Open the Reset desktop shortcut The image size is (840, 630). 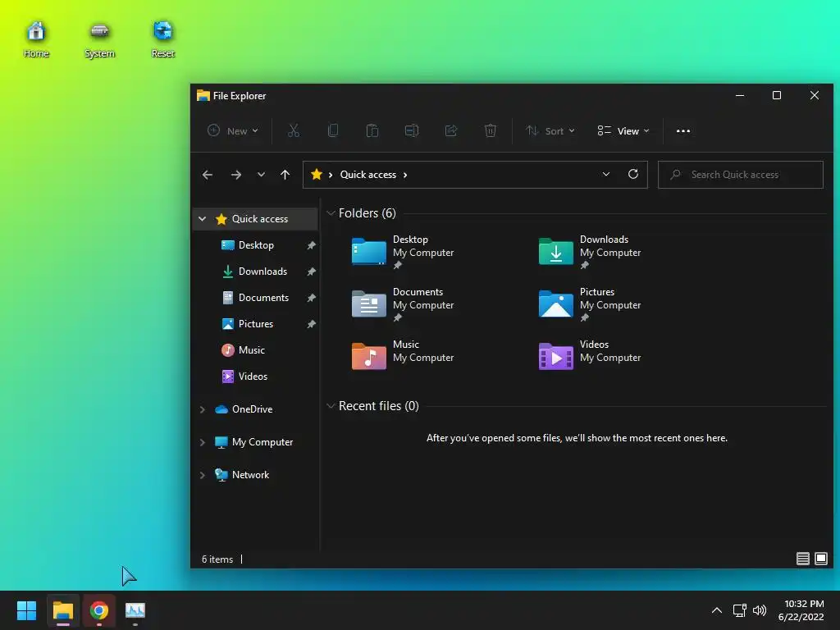tap(163, 39)
